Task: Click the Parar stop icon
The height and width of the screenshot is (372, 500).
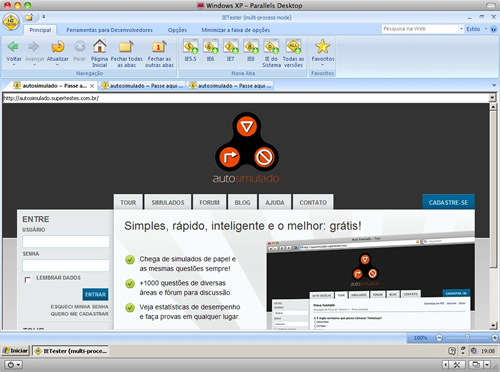Action: pyautogui.click(x=80, y=46)
